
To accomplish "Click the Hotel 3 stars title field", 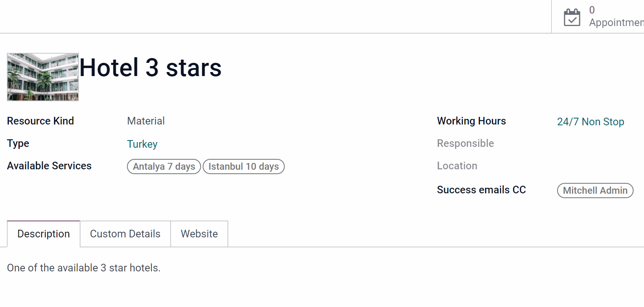I will click(x=151, y=68).
